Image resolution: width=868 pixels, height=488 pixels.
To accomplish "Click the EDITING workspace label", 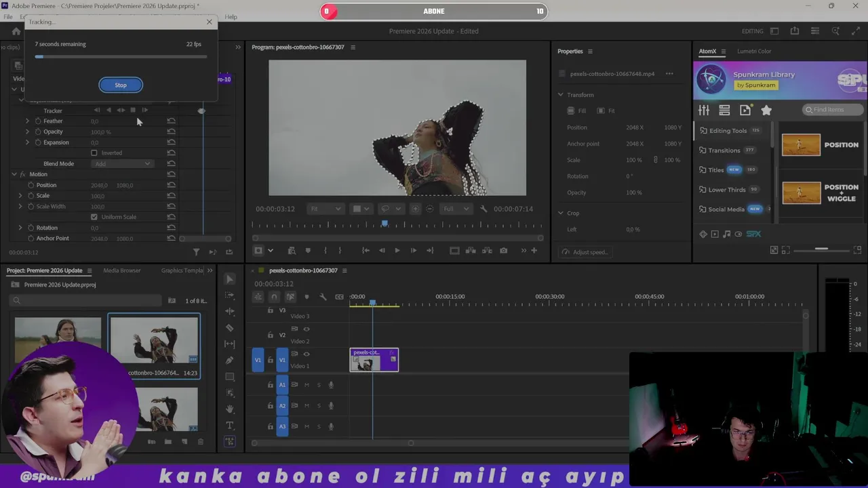I will coord(752,31).
